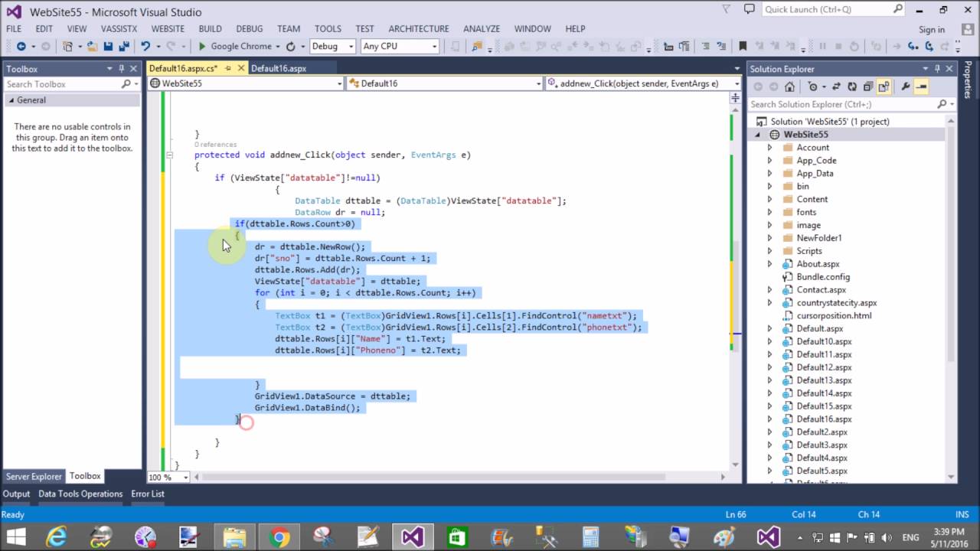Open the Data Tools Operations tab

[80, 494]
